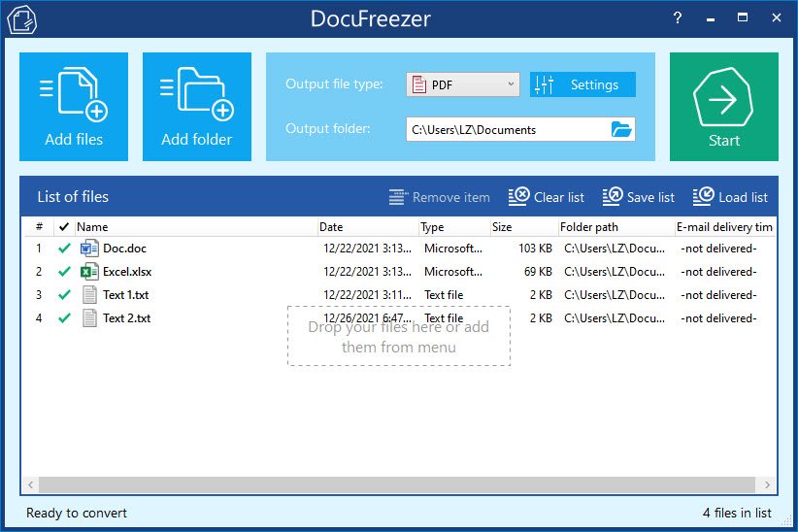Open the help question mark icon

pyautogui.click(x=678, y=17)
